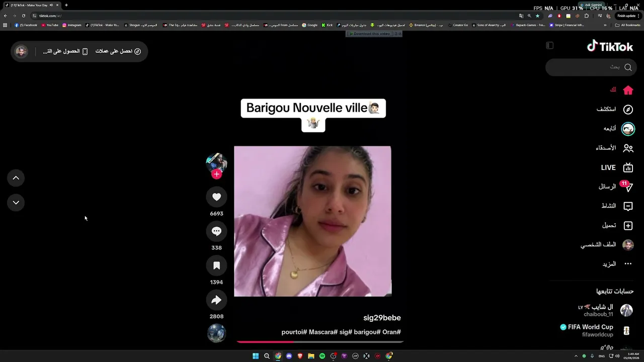Screen dimensions: 644x362
Task: Reload the TikTok page
Action: pos(23,16)
